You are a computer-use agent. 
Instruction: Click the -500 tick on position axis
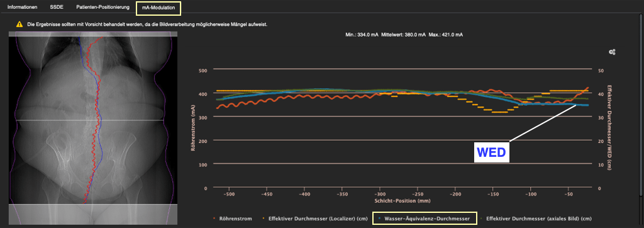click(228, 193)
